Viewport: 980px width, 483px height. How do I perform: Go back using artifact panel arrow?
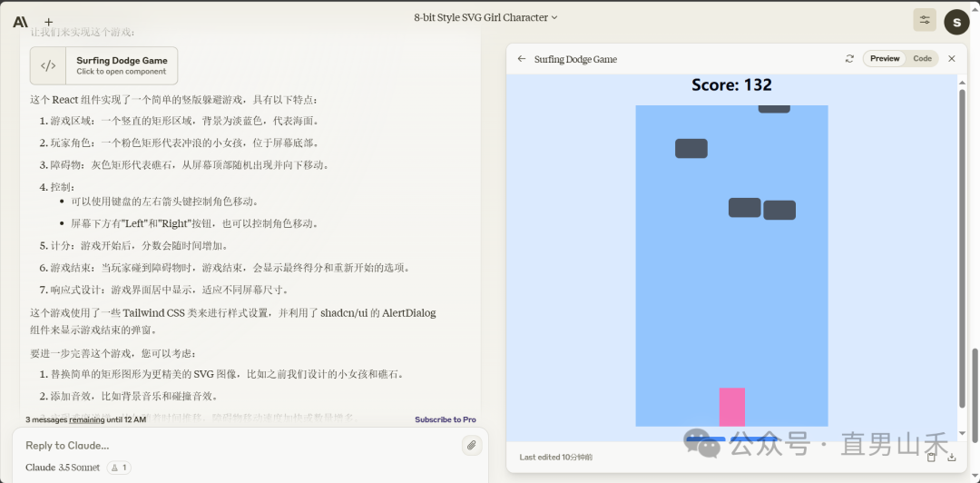click(x=522, y=59)
